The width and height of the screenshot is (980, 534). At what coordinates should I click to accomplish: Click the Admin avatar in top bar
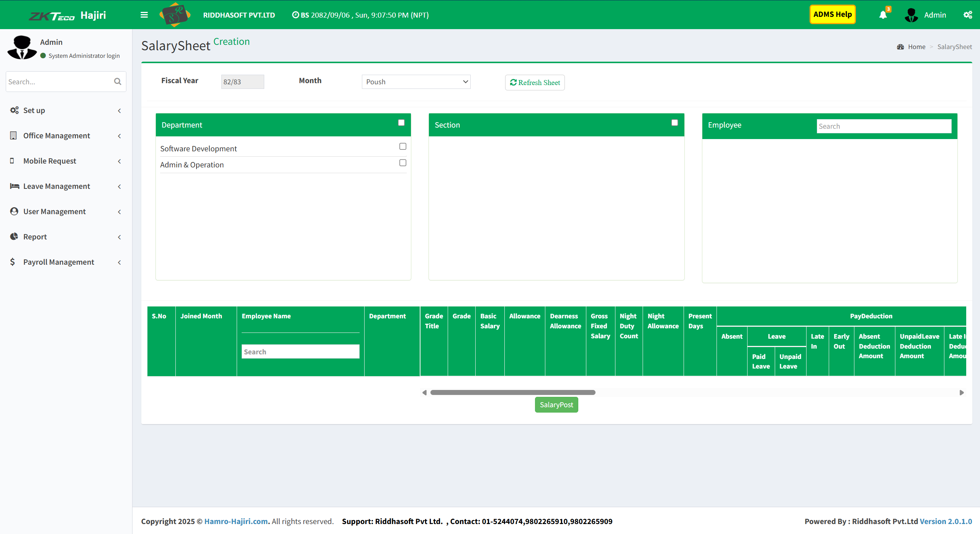click(x=911, y=15)
